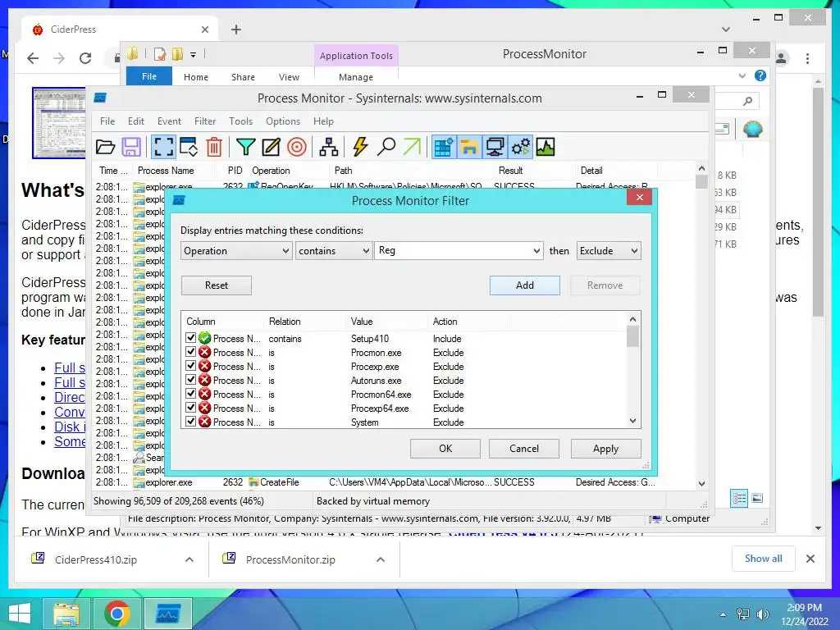Toggle Show File System Activity icon
Screen dimensions: 840x630
click(x=468, y=147)
